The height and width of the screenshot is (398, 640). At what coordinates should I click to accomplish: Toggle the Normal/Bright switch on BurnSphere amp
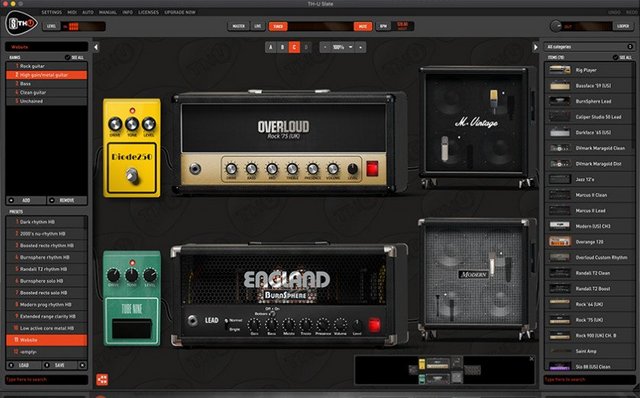(226, 324)
